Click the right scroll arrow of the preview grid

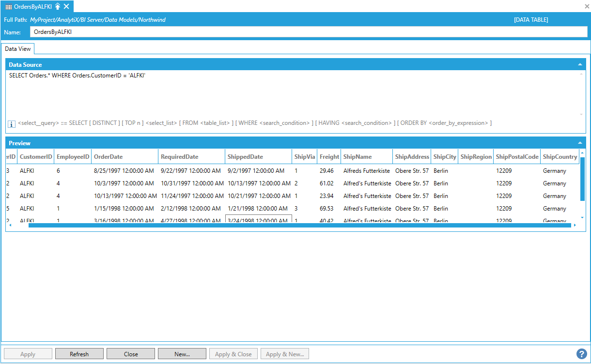[575, 225]
